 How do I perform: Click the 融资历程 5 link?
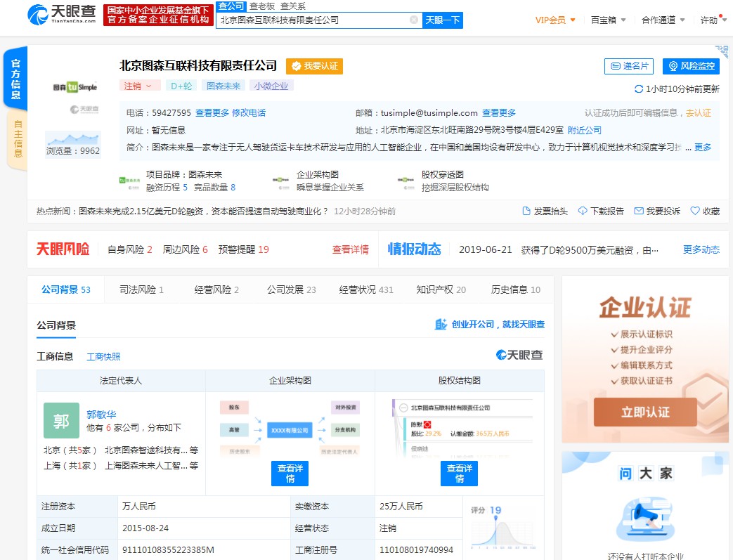click(167, 187)
